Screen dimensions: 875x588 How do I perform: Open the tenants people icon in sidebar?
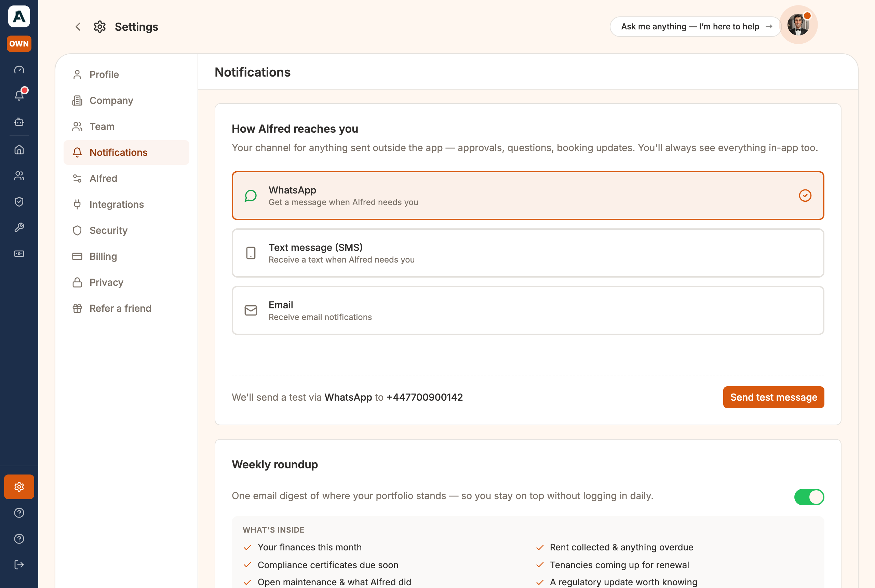tap(19, 175)
